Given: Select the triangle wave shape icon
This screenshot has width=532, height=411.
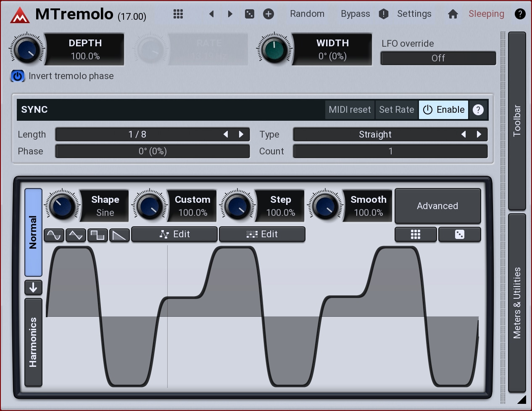Looking at the screenshot, I should click(76, 235).
